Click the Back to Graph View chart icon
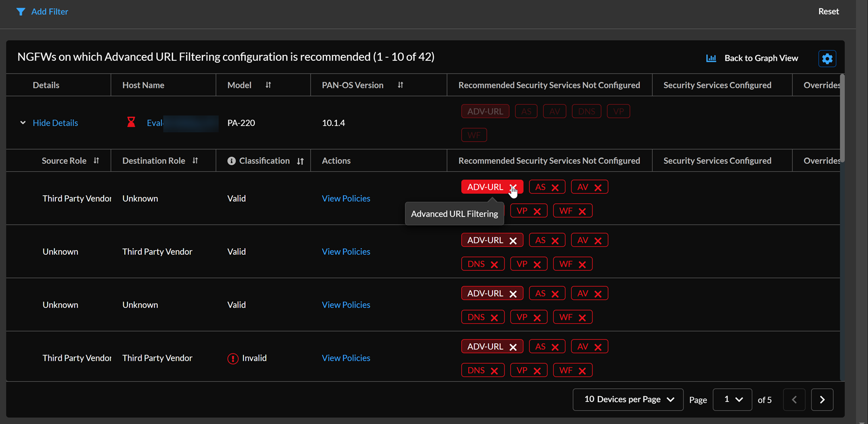Viewport: 868px width, 424px height. (711, 58)
